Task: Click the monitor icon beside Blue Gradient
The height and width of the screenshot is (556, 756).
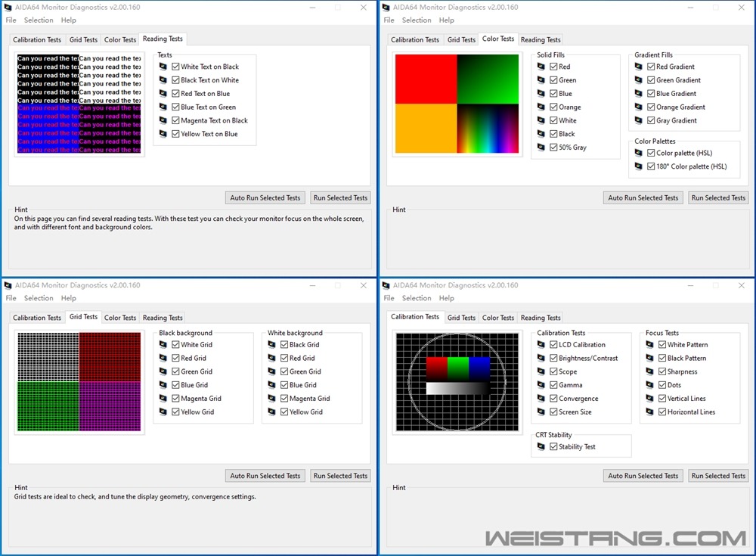Action: click(x=638, y=94)
